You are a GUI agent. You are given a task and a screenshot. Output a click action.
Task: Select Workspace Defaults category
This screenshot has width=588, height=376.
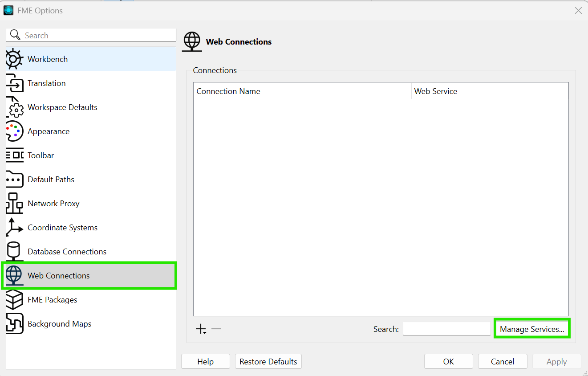pos(91,107)
